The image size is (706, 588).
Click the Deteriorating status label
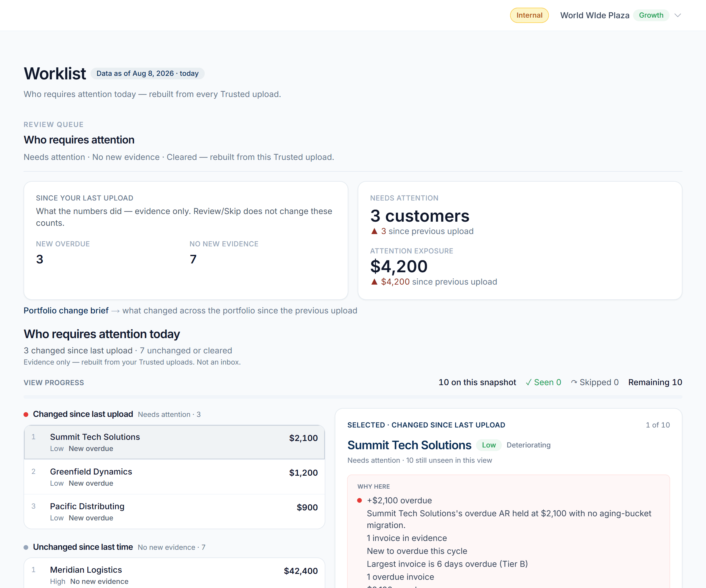pos(529,445)
